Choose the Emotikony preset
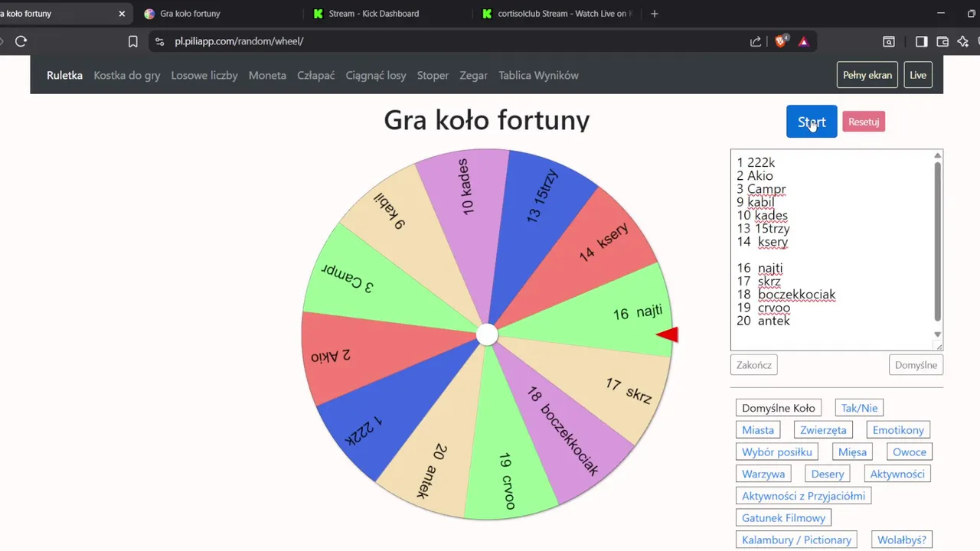 click(898, 430)
